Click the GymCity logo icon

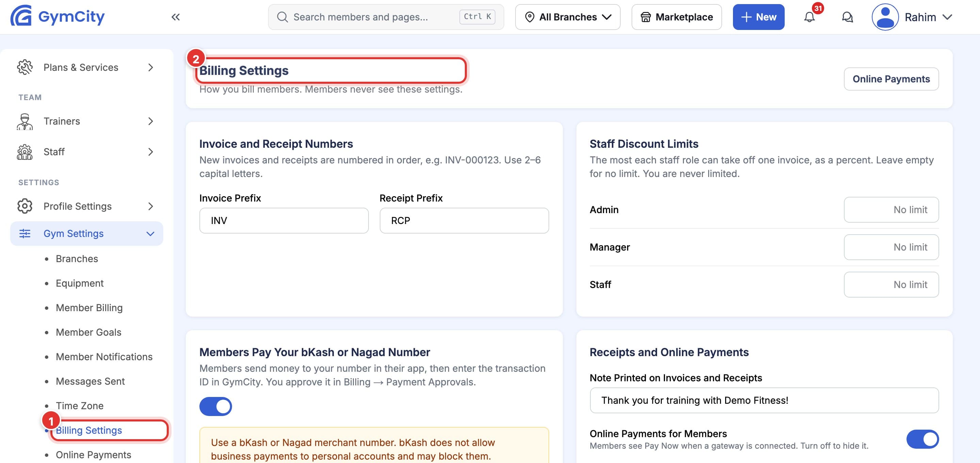tap(21, 16)
